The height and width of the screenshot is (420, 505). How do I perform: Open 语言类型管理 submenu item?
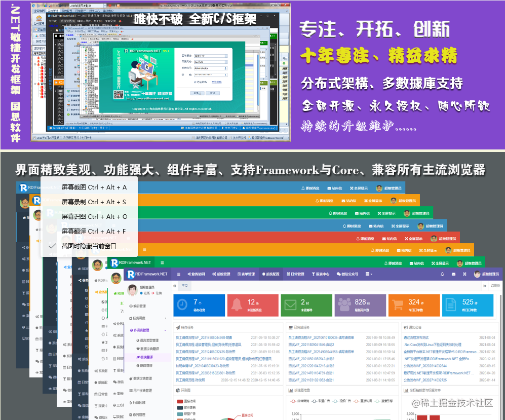pos(147,340)
